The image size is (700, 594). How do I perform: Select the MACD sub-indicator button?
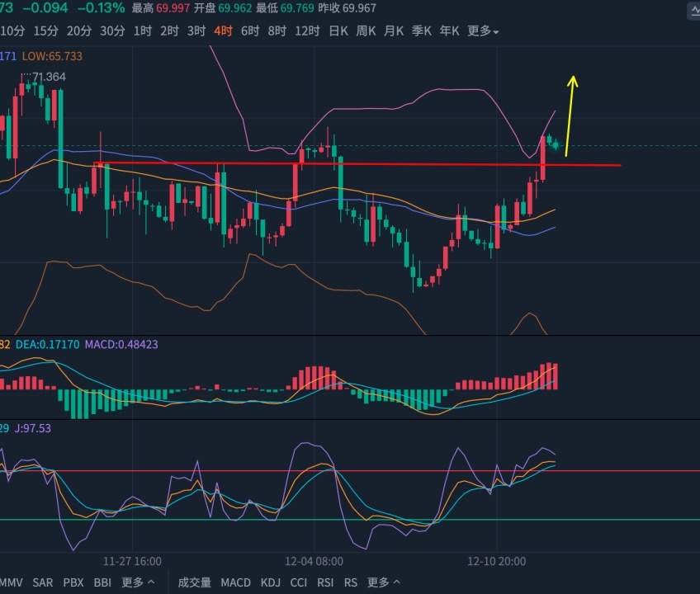(236, 582)
